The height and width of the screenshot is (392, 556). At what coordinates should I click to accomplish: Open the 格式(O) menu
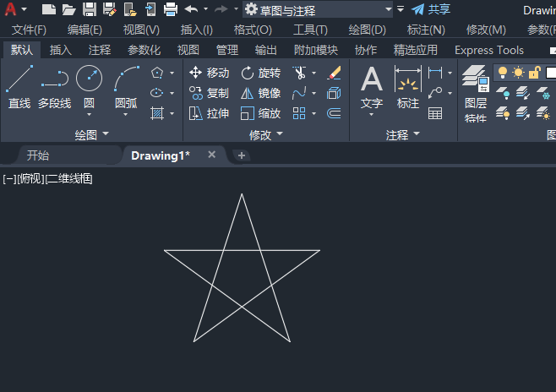[x=253, y=30]
